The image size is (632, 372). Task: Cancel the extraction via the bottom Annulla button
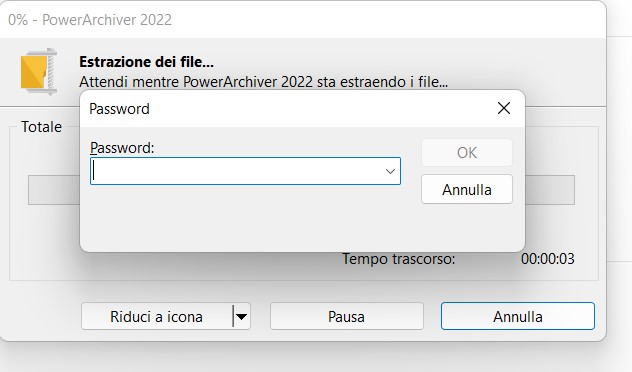518,316
